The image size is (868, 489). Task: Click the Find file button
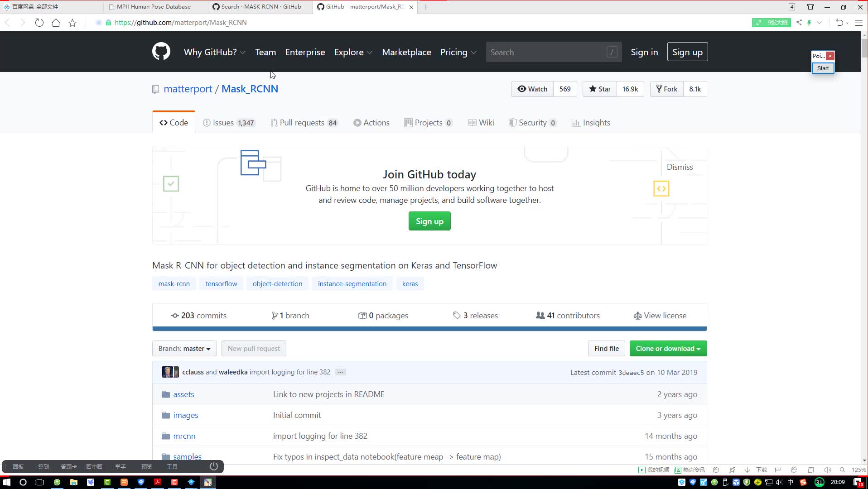(x=606, y=348)
